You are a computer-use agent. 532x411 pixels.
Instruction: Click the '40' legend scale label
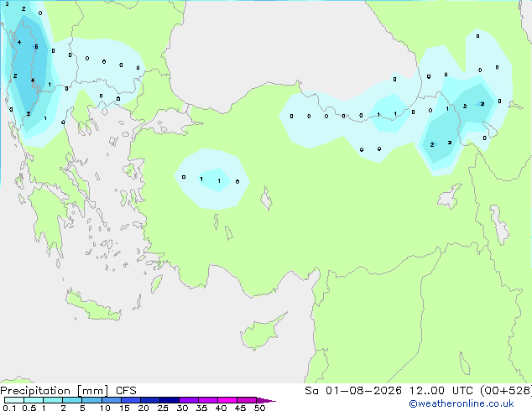pos(222,408)
